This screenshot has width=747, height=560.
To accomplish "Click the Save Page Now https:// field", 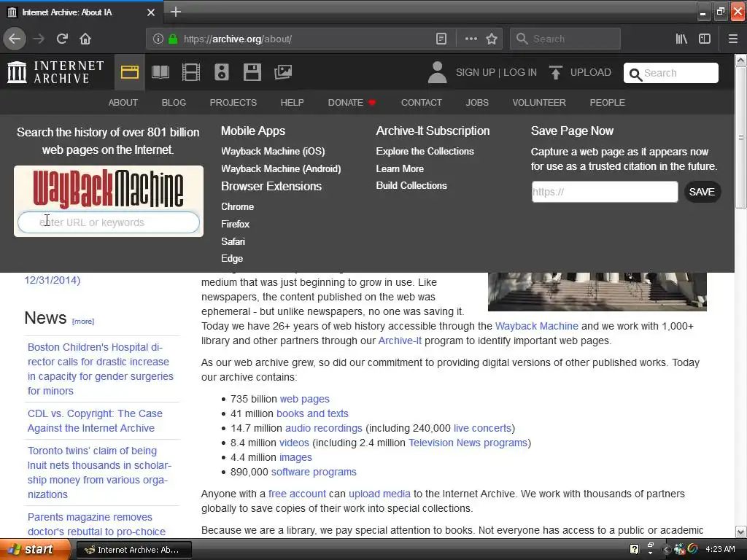I will click(605, 192).
